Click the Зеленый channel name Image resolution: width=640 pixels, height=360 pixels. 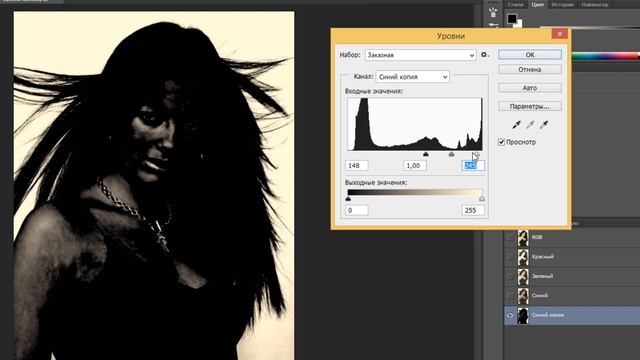click(x=542, y=276)
